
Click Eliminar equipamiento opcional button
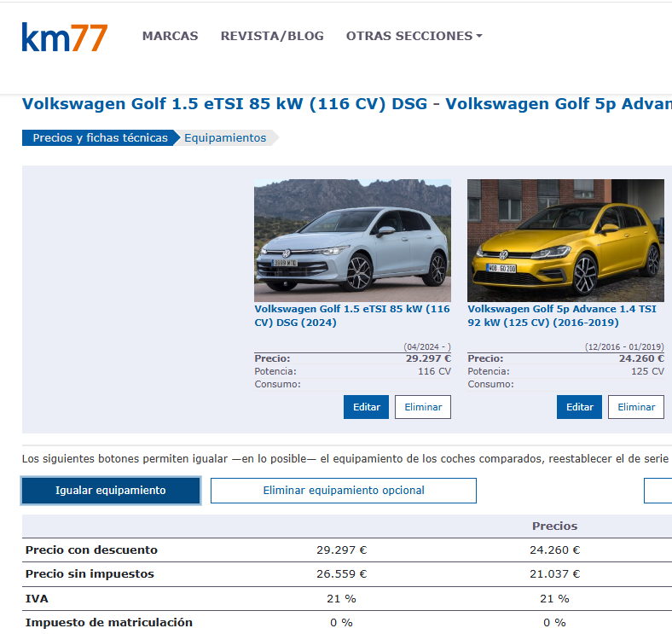[344, 491]
